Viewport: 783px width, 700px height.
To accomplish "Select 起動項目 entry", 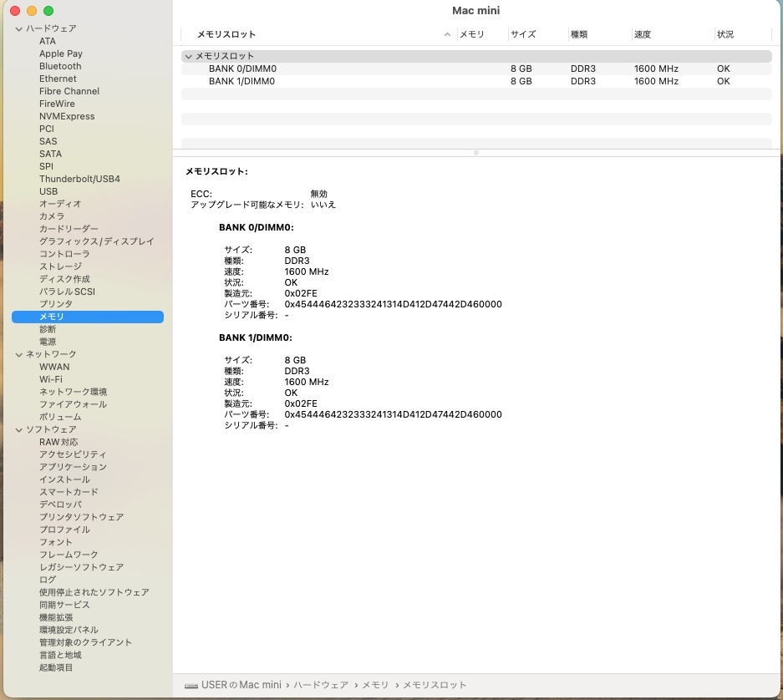I will 56,667.
